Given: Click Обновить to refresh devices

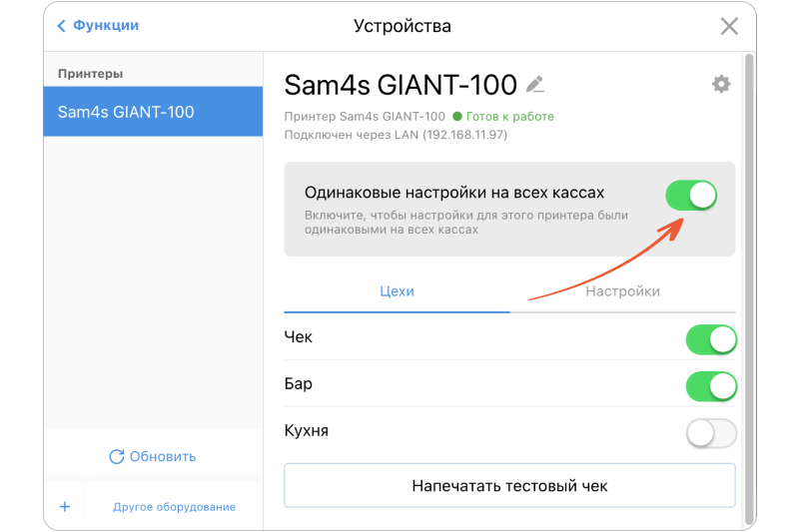Looking at the screenshot, I should tap(153, 457).
